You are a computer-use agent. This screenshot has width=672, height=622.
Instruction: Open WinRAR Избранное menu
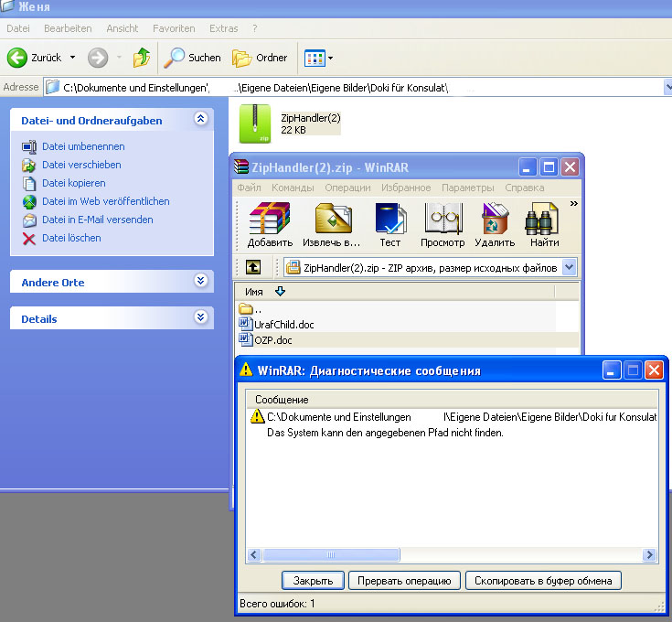pos(406,188)
